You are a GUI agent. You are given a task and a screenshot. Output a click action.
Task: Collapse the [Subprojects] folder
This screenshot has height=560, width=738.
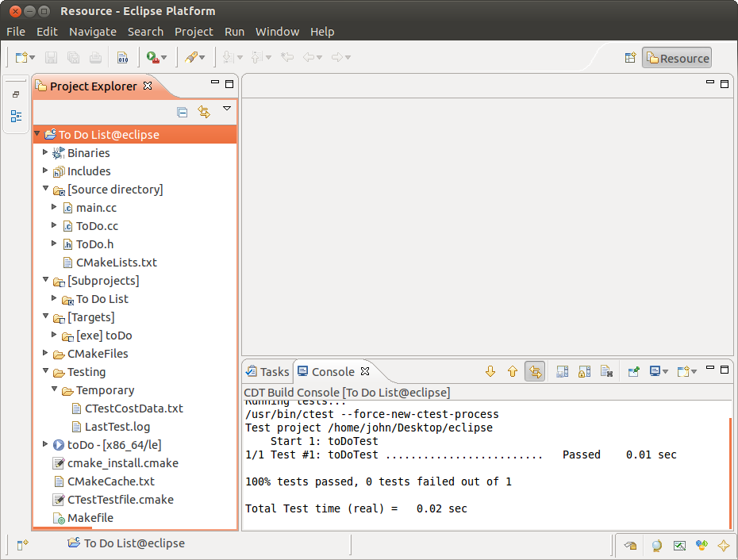[x=46, y=280]
